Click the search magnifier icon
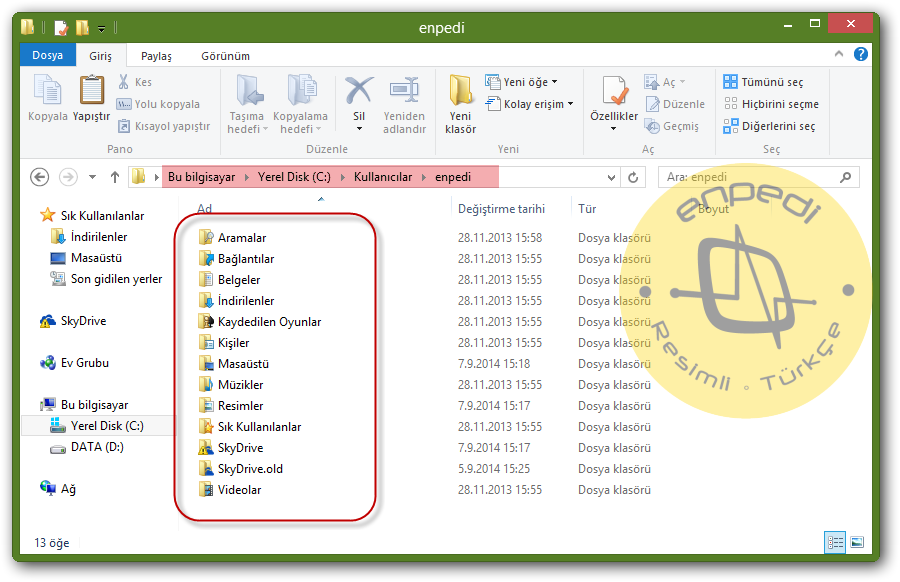This screenshot has width=900, height=582. point(845,177)
